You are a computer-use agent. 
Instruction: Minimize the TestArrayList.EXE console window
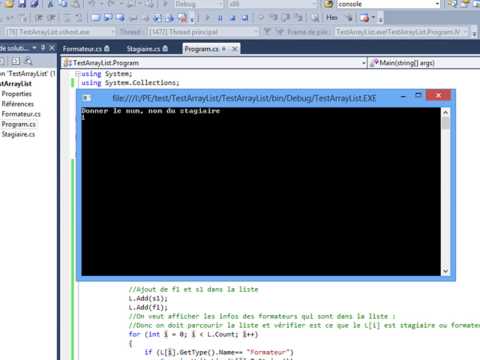click(x=403, y=96)
